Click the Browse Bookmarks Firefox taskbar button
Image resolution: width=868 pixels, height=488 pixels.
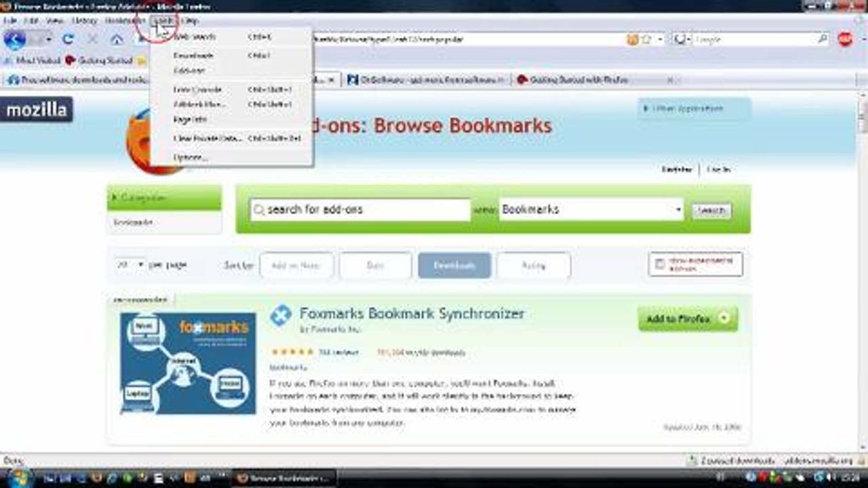click(285, 478)
